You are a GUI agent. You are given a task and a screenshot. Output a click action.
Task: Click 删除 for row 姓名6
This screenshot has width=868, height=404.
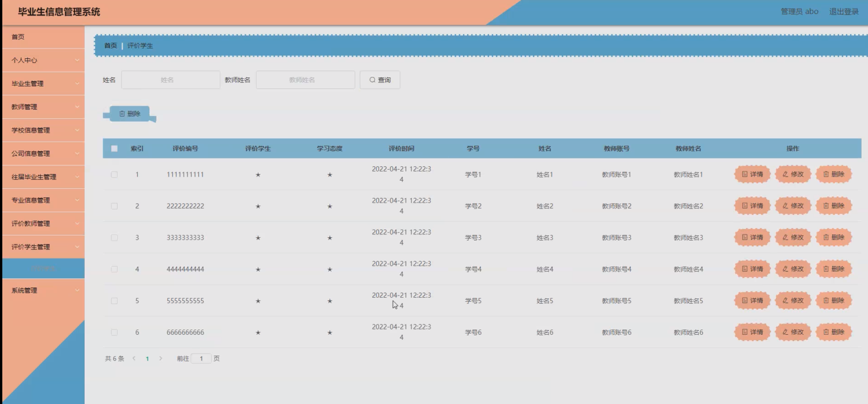[834, 332]
